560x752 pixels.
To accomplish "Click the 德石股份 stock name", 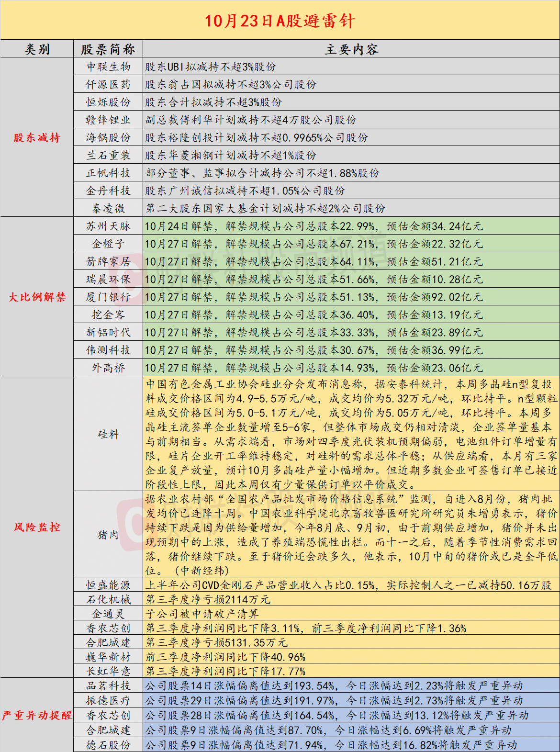I will pyautogui.click(x=108, y=745).
